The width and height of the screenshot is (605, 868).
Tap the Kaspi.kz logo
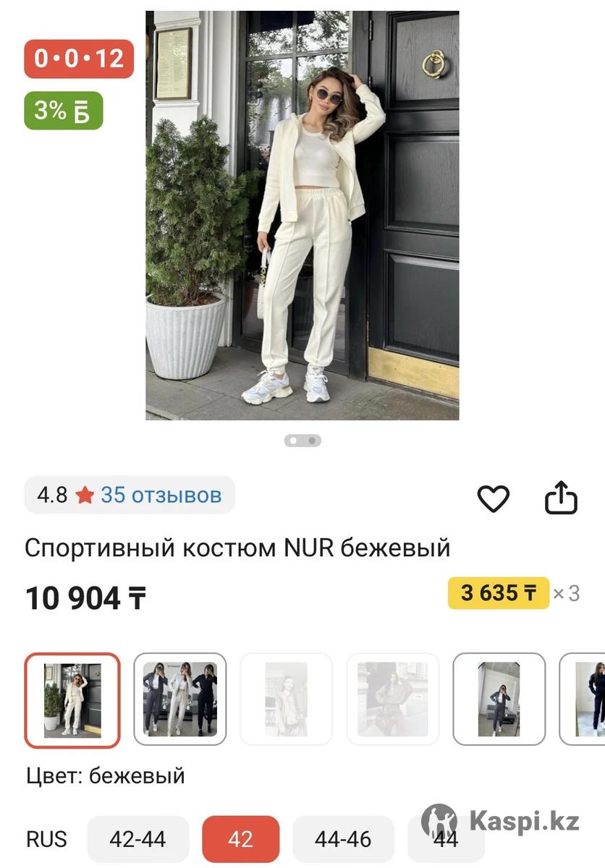pyautogui.click(x=501, y=821)
